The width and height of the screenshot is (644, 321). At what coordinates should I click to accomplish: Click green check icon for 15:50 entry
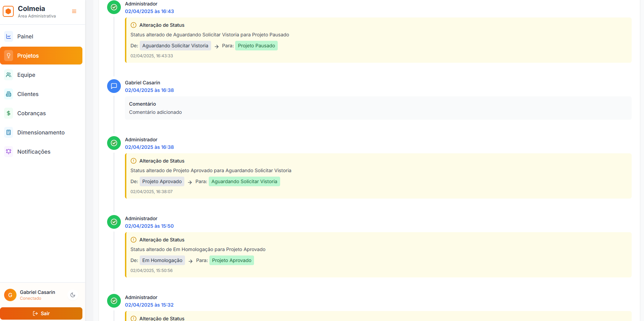tap(114, 222)
